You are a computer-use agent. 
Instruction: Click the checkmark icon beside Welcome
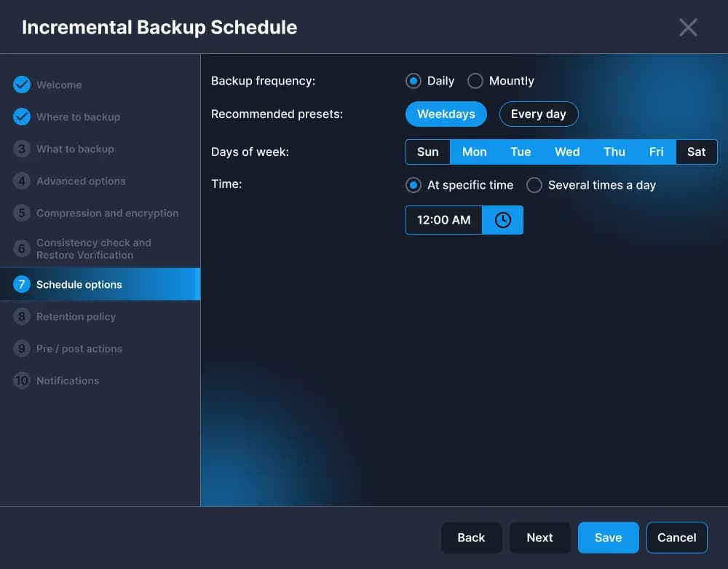click(x=21, y=85)
